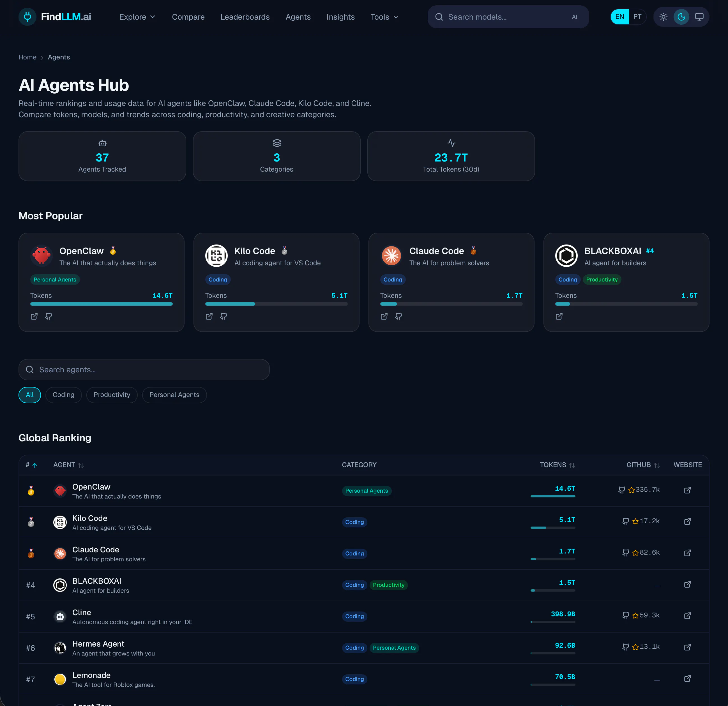The height and width of the screenshot is (706, 728).
Task: Sort ranking by # column
Action: pyautogui.click(x=31, y=465)
